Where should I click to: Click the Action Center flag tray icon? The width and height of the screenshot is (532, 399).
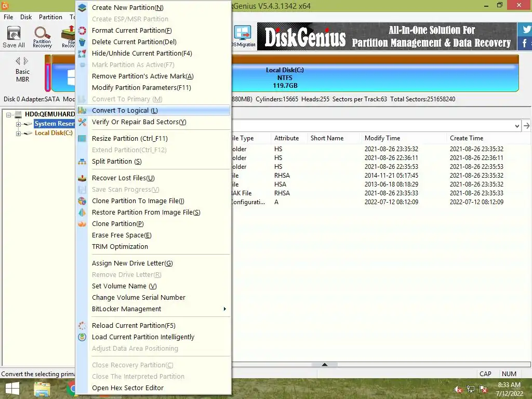[483, 389]
